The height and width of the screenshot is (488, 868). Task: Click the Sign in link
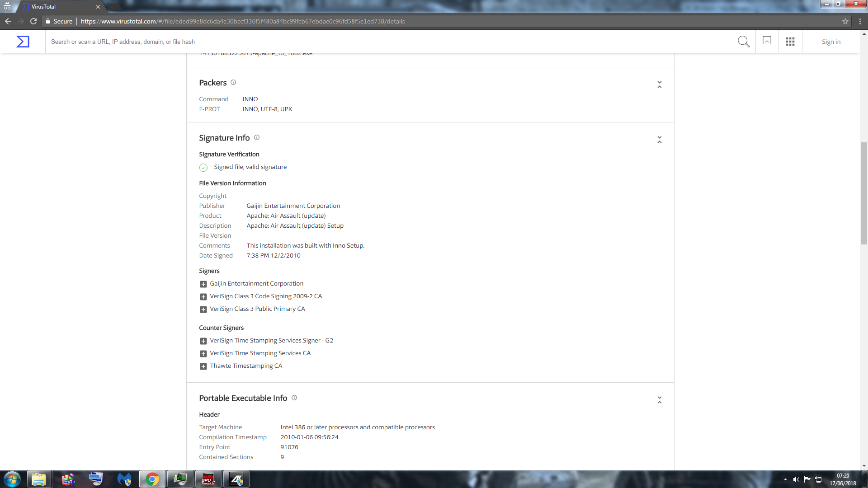click(x=831, y=42)
